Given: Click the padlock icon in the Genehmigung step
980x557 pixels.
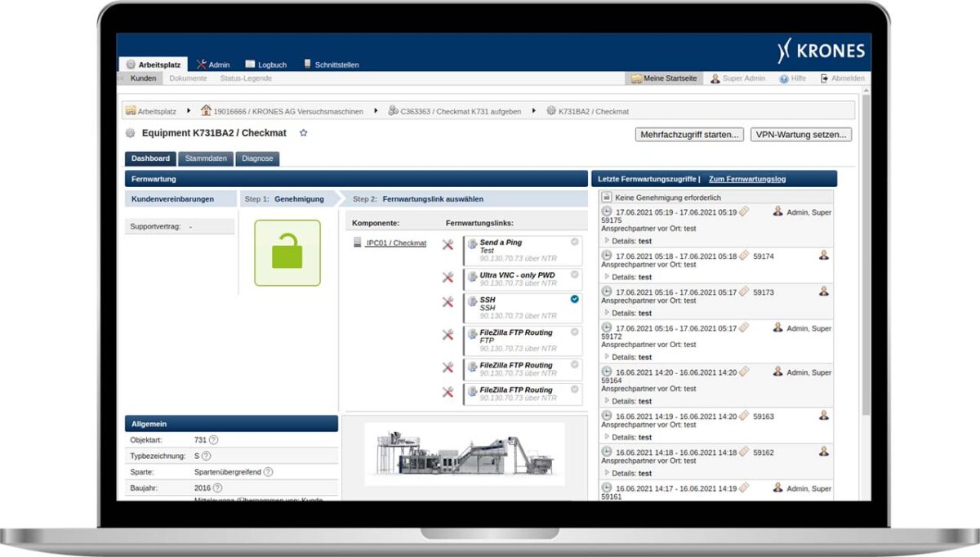Looking at the screenshot, I should point(286,253).
